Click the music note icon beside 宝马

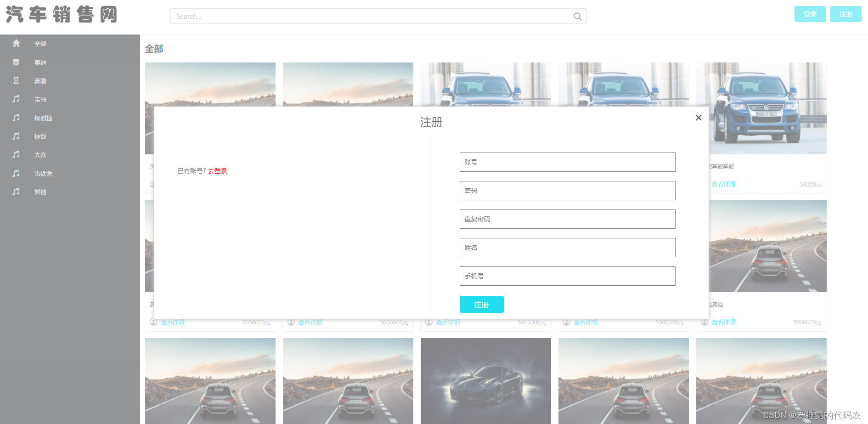coord(16,99)
